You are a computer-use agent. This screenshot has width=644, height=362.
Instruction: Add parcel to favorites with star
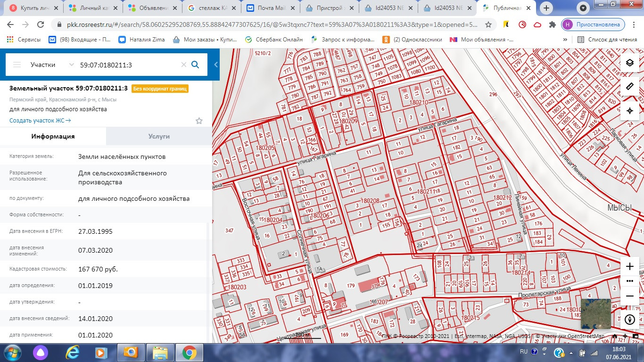tap(199, 121)
